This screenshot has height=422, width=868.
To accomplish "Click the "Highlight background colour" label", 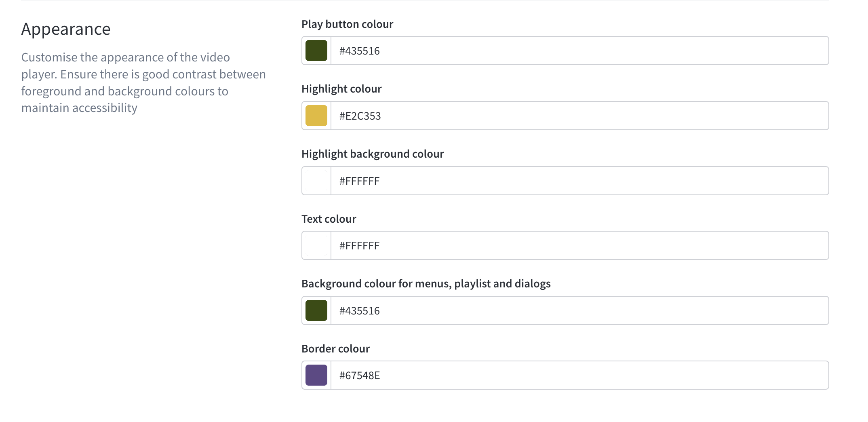I will 373,154.
